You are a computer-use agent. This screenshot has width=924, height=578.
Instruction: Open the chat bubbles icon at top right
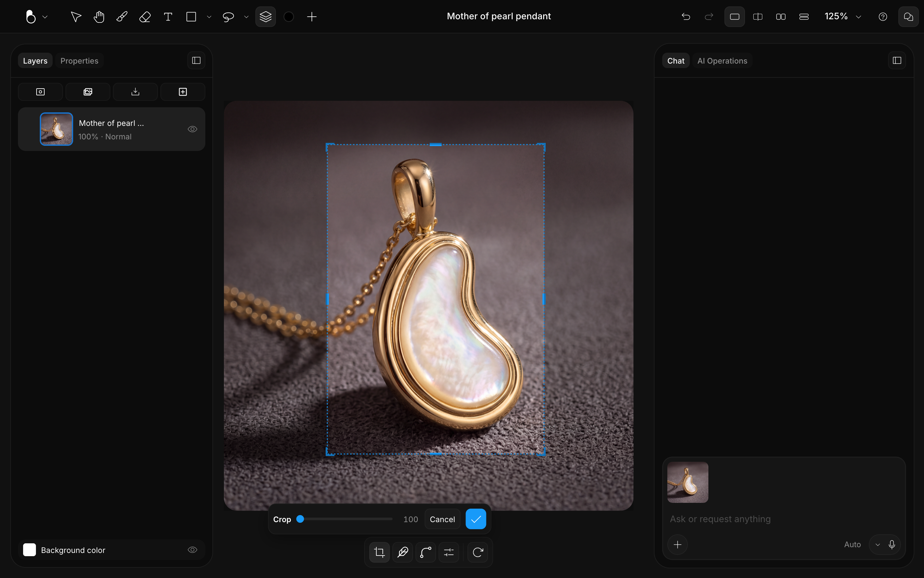point(908,17)
